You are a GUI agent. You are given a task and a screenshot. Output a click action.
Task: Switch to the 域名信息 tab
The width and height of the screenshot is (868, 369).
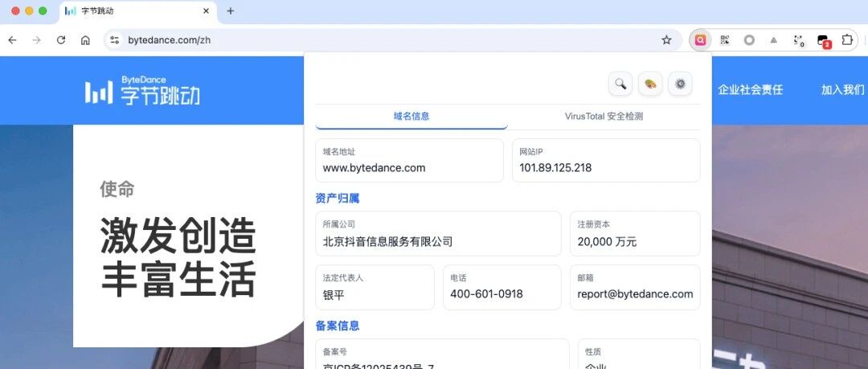pyautogui.click(x=411, y=117)
